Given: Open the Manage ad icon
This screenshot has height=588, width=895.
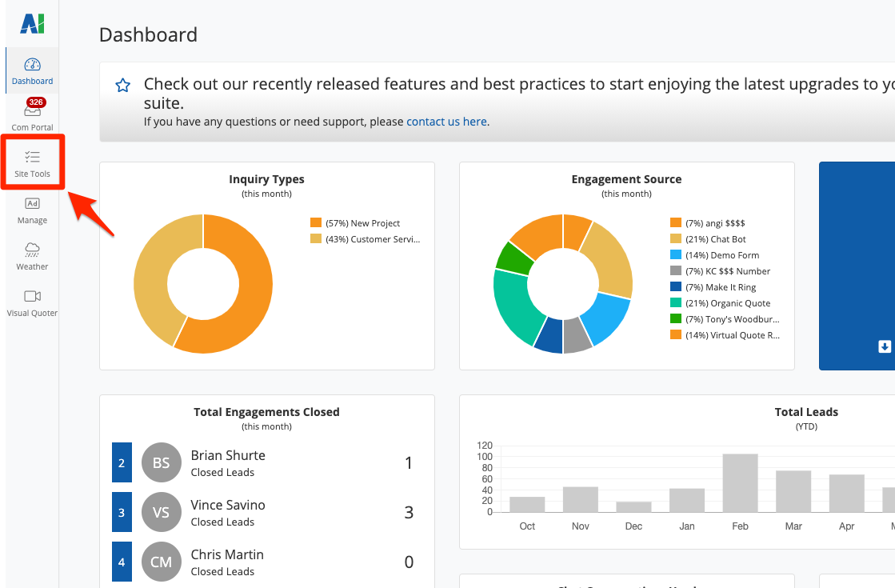Looking at the screenshot, I should click(32, 204).
